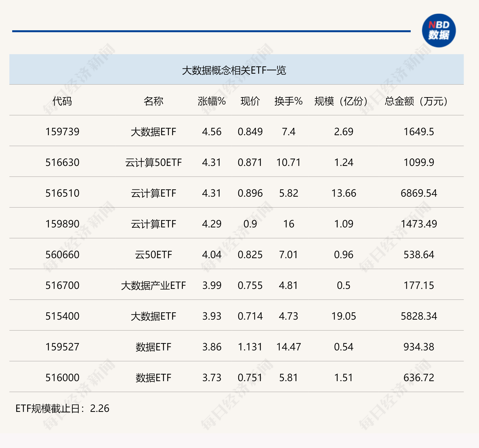The height and width of the screenshot is (448, 479).
Task: Select fund code 516700
Action: [62, 285]
